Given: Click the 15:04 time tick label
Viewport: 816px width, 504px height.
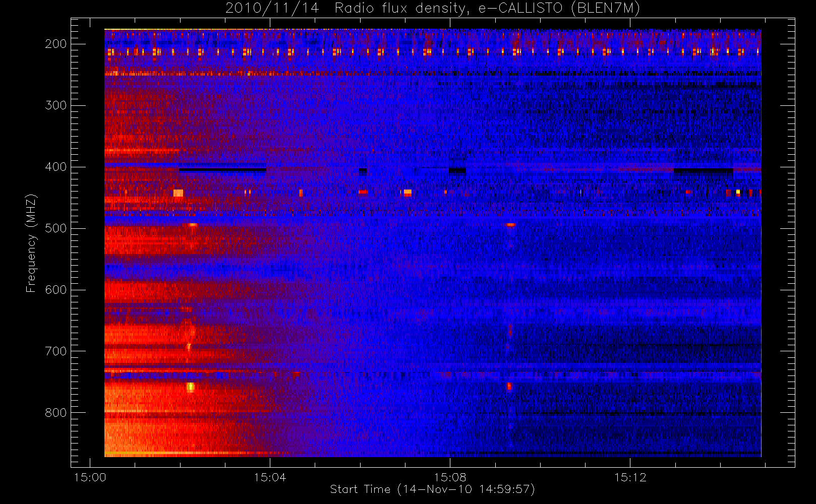Looking at the screenshot, I should (x=270, y=477).
